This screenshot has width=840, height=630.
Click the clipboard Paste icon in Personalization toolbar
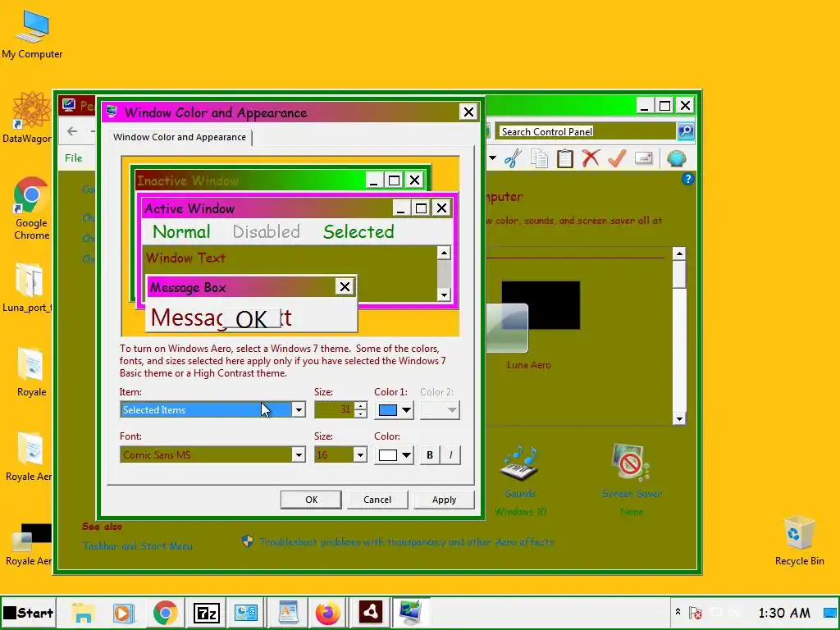pyautogui.click(x=564, y=158)
